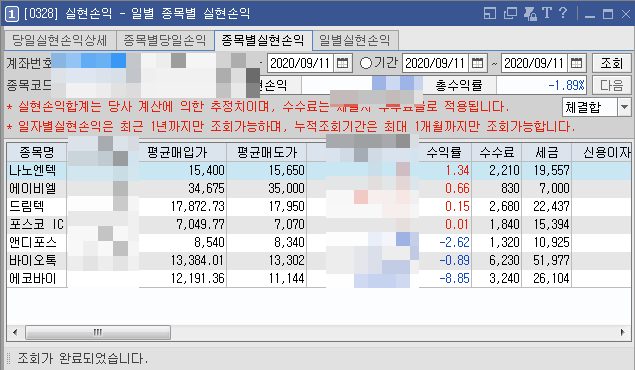The width and height of the screenshot is (635, 370).
Task: Click the screen layout icon in title bar
Action: pos(490,13)
